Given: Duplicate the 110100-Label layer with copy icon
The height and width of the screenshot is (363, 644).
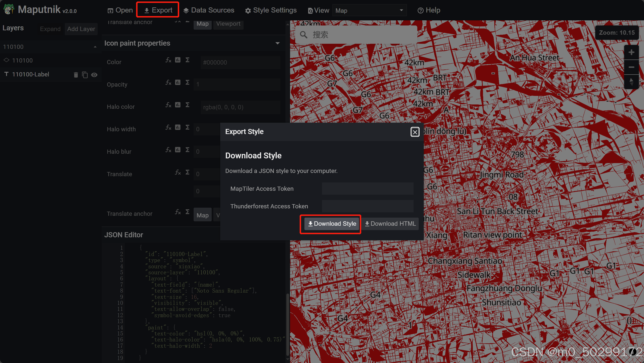Looking at the screenshot, I should (85, 75).
